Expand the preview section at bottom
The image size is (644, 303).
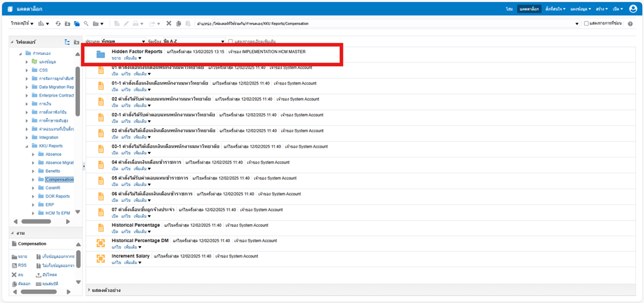point(90,290)
